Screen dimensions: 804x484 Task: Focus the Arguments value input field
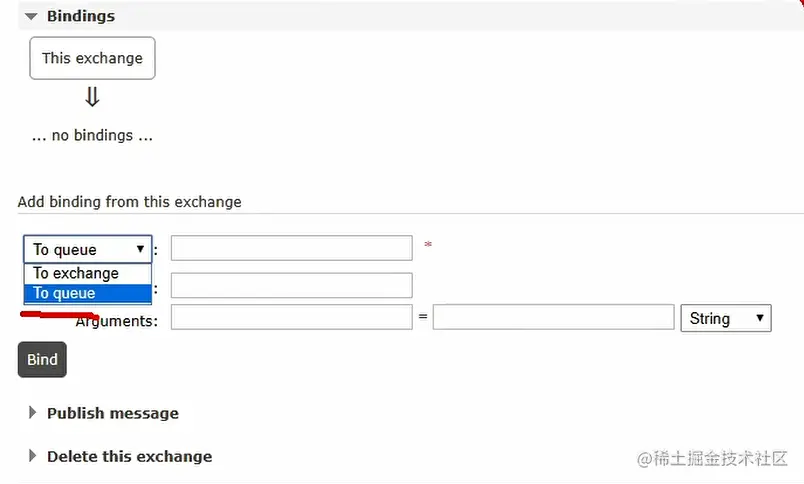tap(553, 318)
